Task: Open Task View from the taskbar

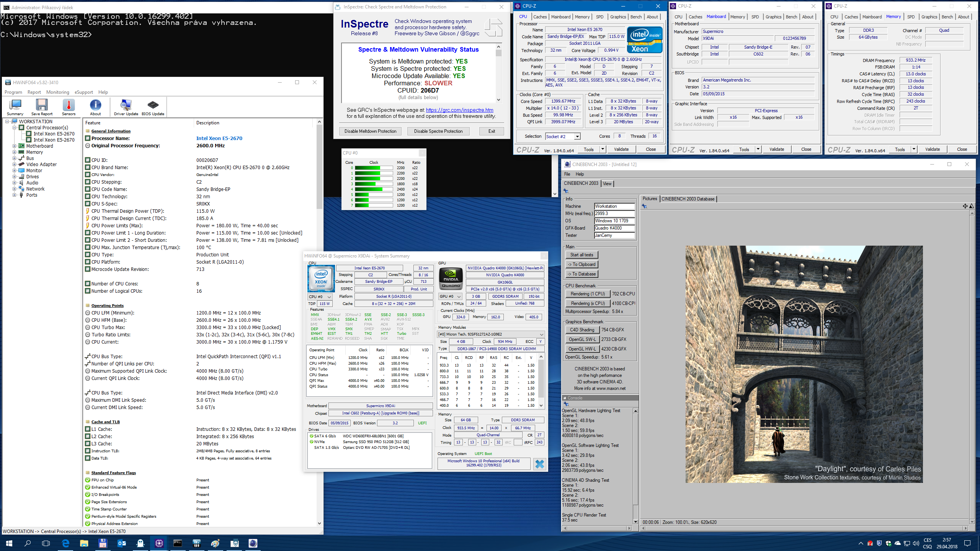Action: tap(46, 543)
